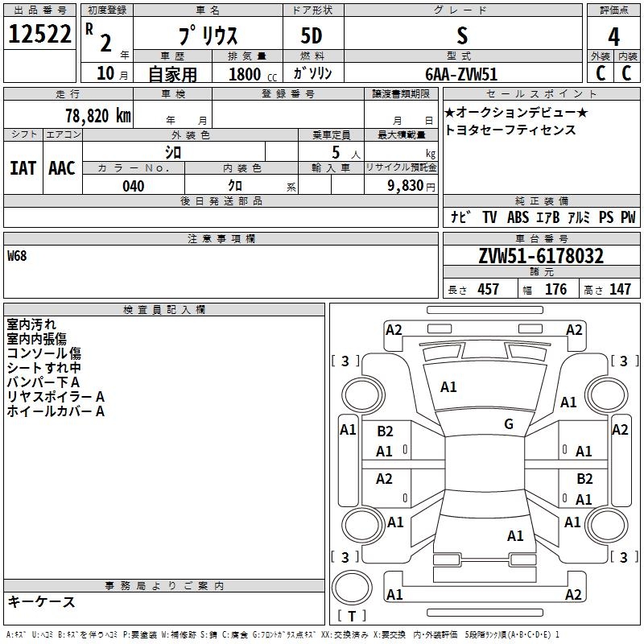Select the inspector note シートすれ中

point(44,368)
